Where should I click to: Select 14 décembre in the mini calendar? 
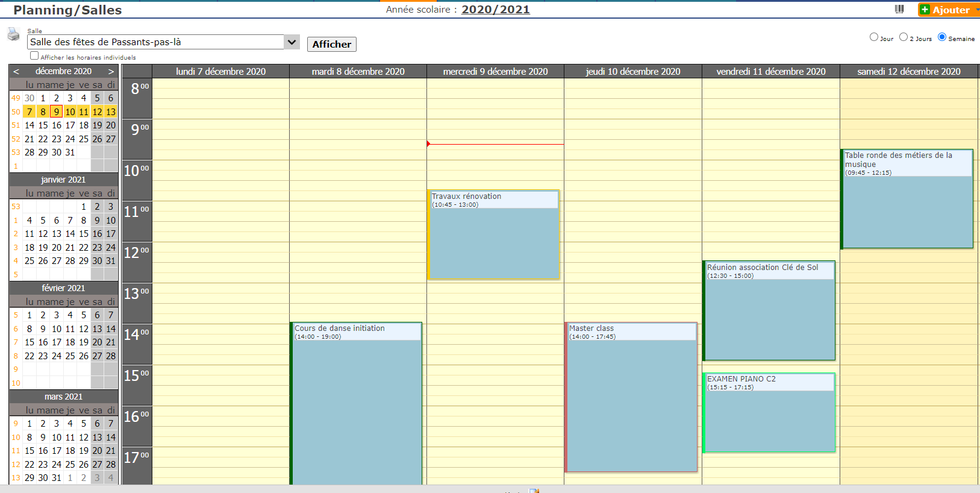[x=30, y=125]
